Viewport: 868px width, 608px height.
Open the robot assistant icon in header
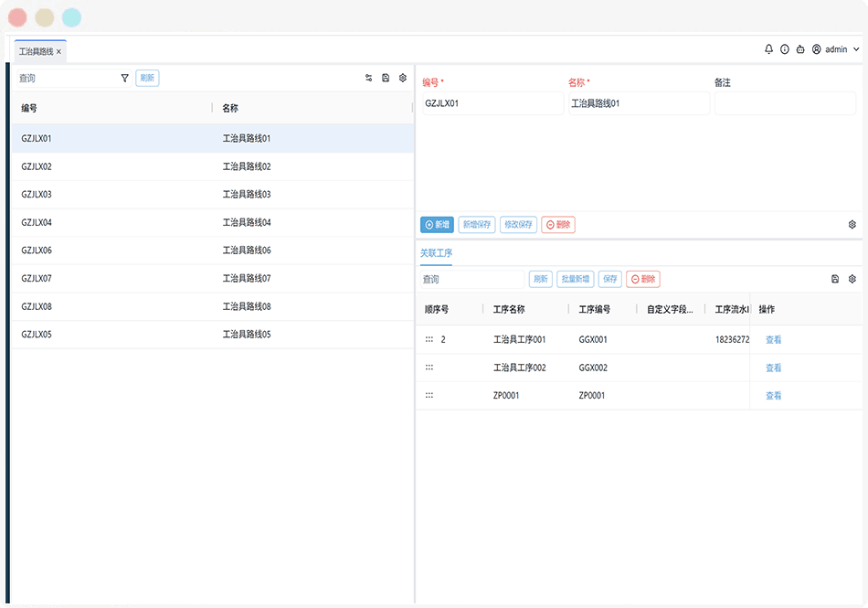click(x=800, y=49)
